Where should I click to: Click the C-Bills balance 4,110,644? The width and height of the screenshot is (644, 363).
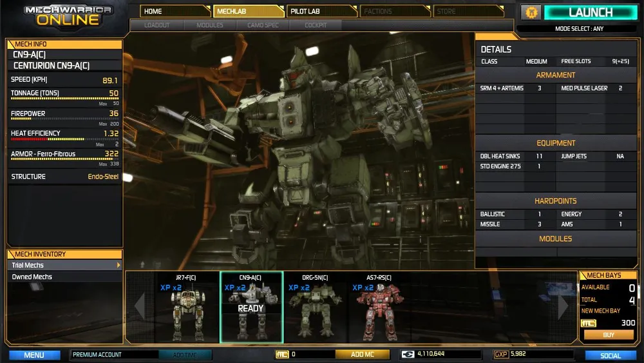click(431, 353)
